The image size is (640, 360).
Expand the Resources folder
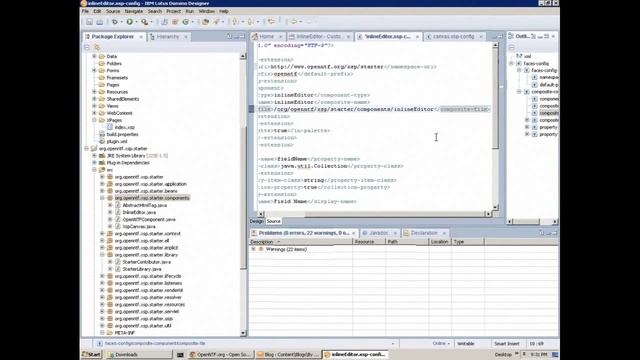point(94,92)
